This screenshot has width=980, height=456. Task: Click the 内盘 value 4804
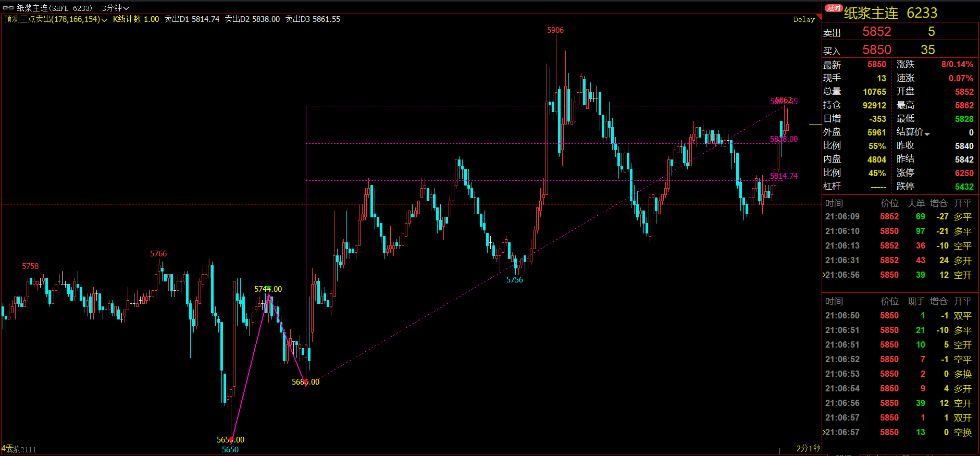pyautogui.click(x=877, y=159)
